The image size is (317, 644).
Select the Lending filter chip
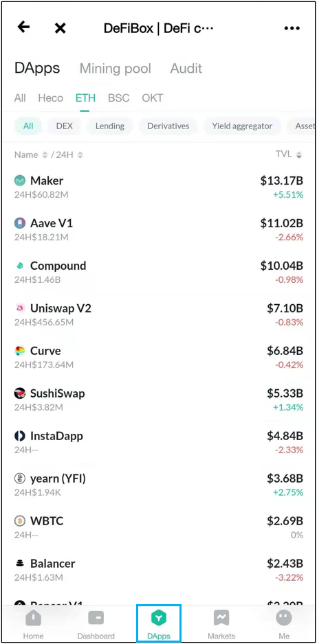pos(110,126)
